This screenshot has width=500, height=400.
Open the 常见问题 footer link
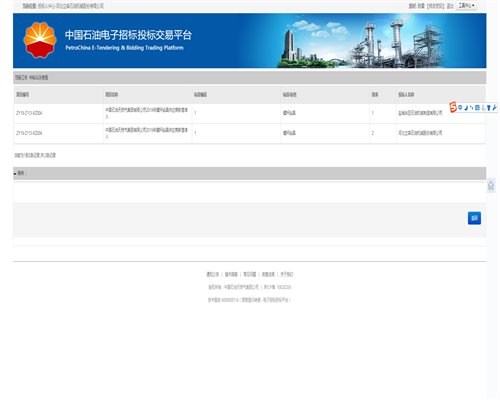[x=250, y=274]
